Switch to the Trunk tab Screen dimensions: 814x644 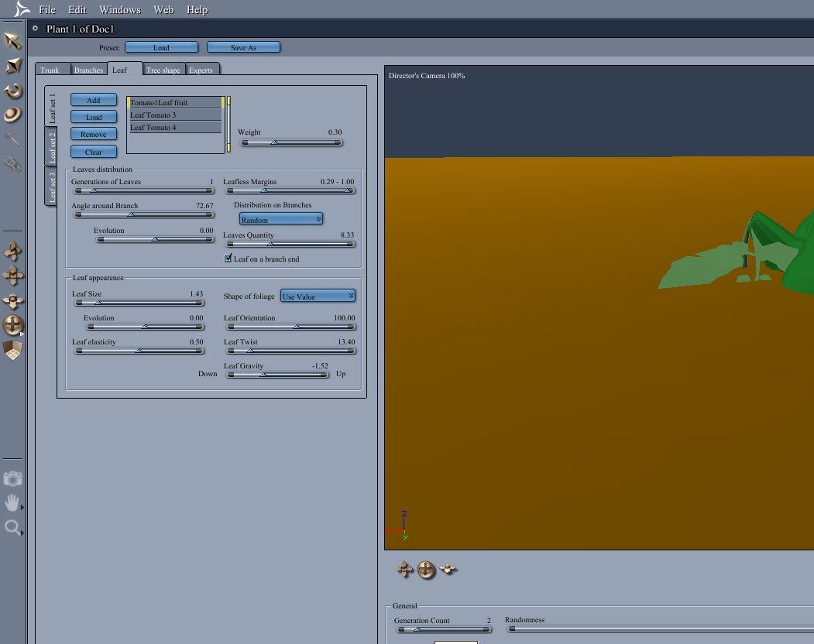click(x=51, y=70)
